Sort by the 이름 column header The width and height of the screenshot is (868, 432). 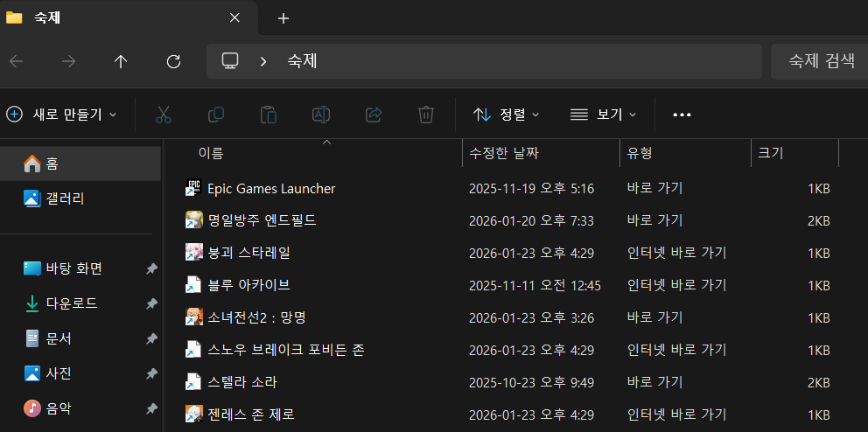(x=210, y=153)
